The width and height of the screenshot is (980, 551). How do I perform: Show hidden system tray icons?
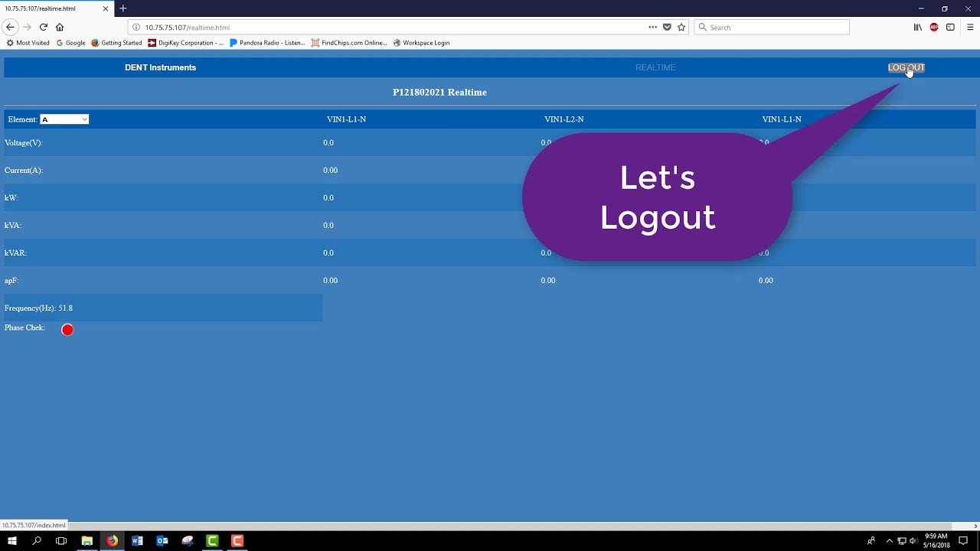pos(889,541)
